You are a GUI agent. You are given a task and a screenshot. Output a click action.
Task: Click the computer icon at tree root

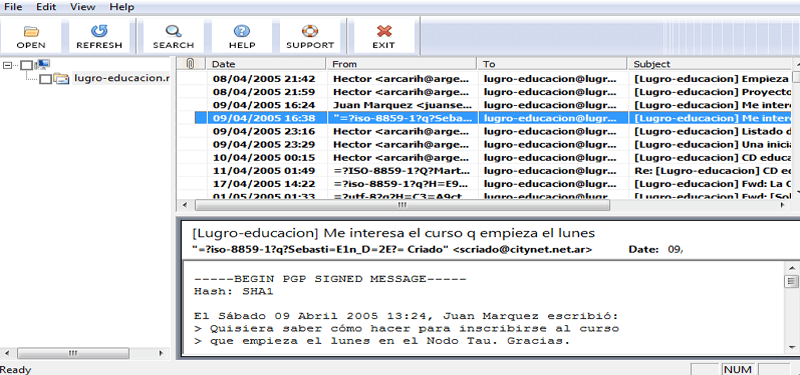coord(43,64)
